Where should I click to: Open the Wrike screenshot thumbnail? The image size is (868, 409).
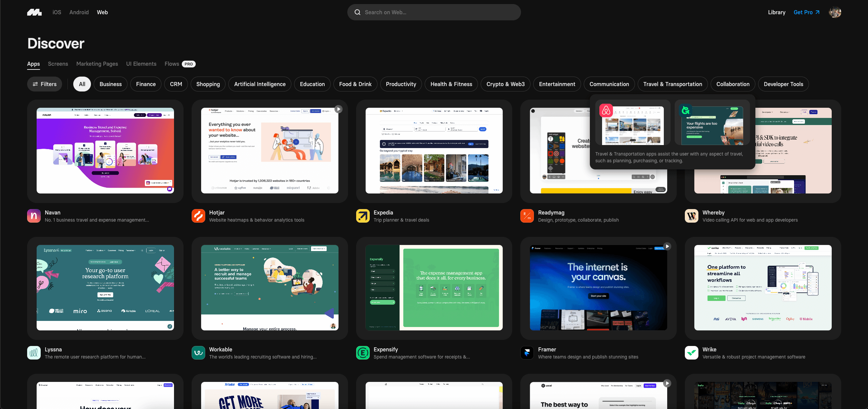point(763,288)
